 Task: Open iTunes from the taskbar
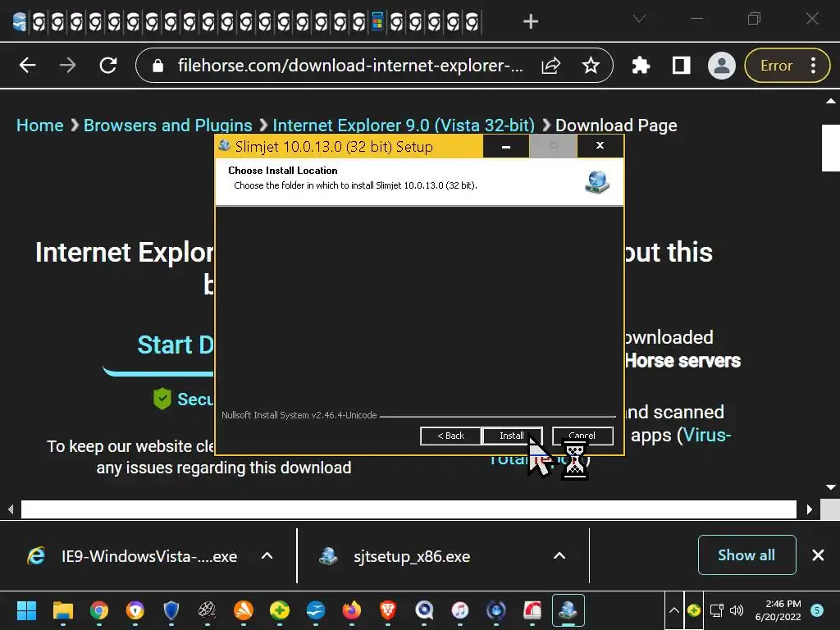coord(459,610)
